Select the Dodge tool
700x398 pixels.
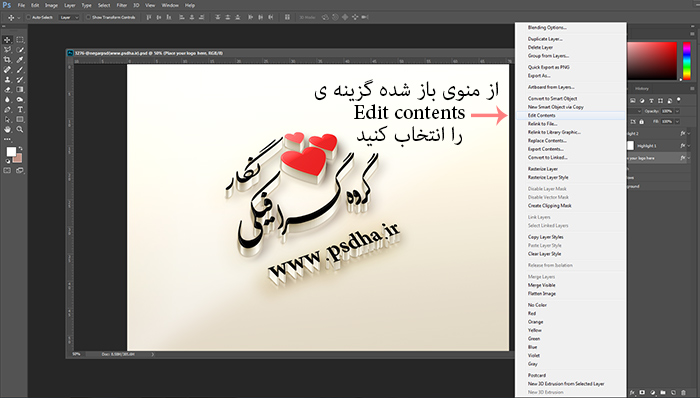click(20, 100)
